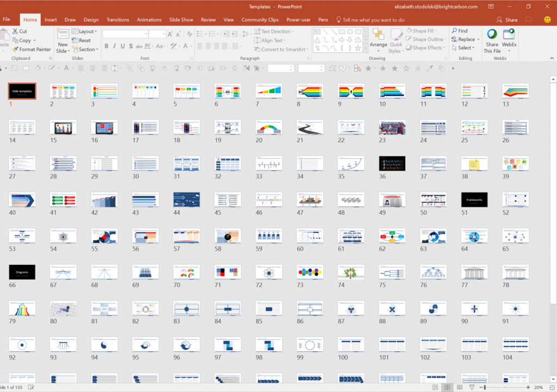Image resolution: width=557 pixels, height=392 pixels.
Task: Switch to the Design tab
Action: (x=91, y=20)
